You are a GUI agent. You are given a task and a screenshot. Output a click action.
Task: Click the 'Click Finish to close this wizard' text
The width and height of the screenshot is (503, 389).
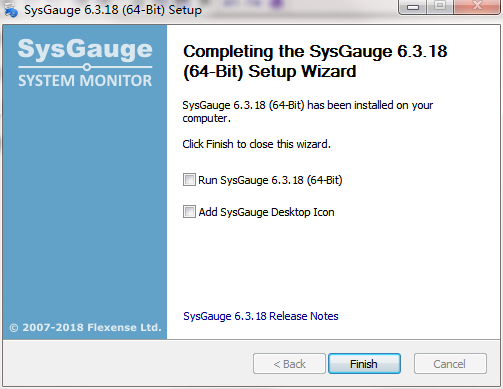pyautogui.click(x=256, y=144)
